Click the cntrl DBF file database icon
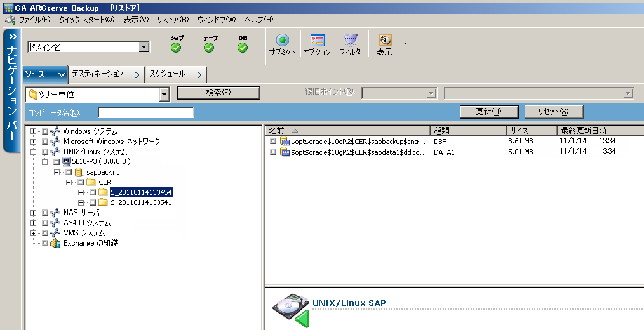The image size is (644, 330). (x=285, y=141)
